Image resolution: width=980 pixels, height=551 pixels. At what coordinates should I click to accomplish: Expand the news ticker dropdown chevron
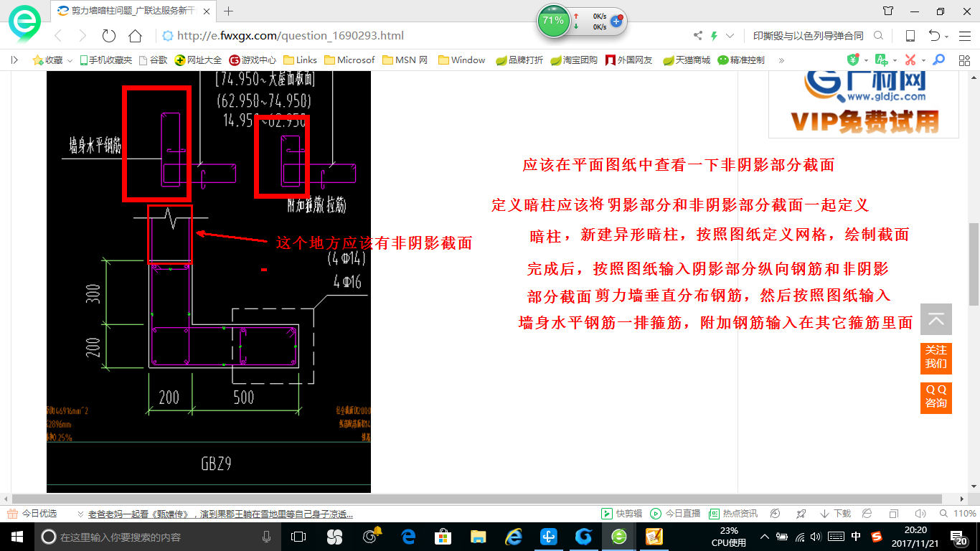pos(80,514)
